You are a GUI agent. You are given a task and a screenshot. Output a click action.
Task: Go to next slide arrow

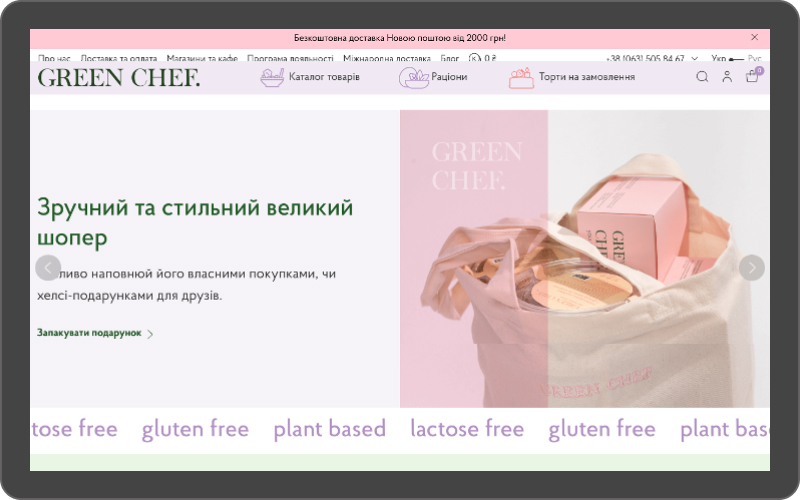752,267
